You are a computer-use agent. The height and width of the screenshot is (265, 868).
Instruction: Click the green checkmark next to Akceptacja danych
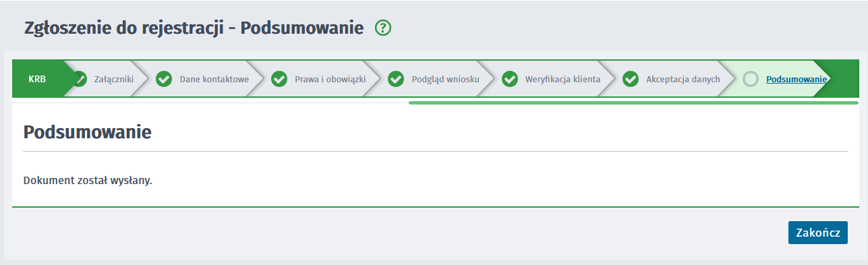click(631, 79)
